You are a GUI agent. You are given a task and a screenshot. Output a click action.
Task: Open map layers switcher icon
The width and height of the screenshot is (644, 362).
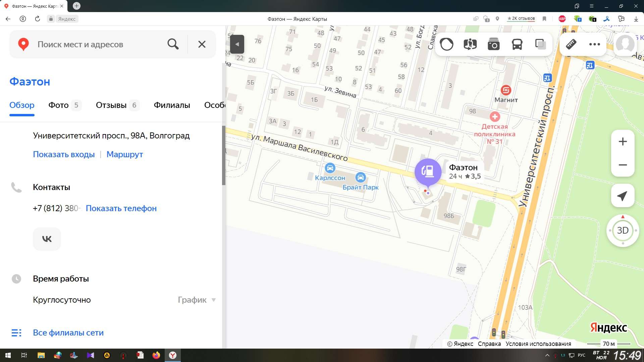tap(540, 44)
